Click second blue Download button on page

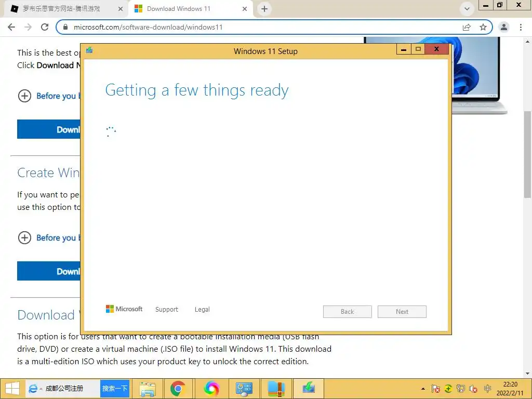pyautogui.click(x=48, y=271)
